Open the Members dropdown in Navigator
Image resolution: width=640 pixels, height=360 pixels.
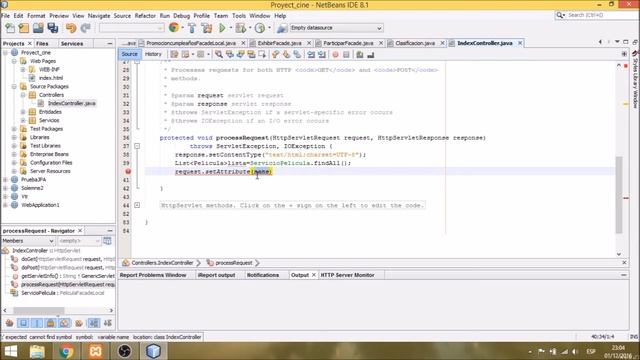coord(28,241)
